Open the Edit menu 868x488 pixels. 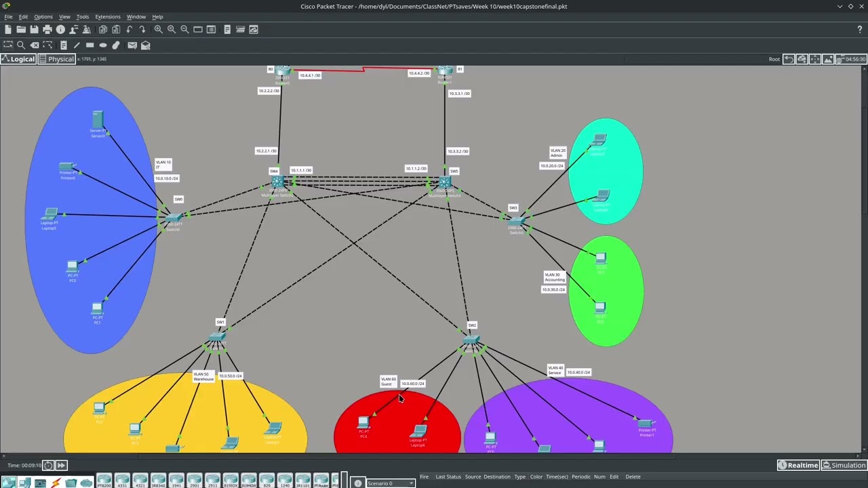pos(23,16)
